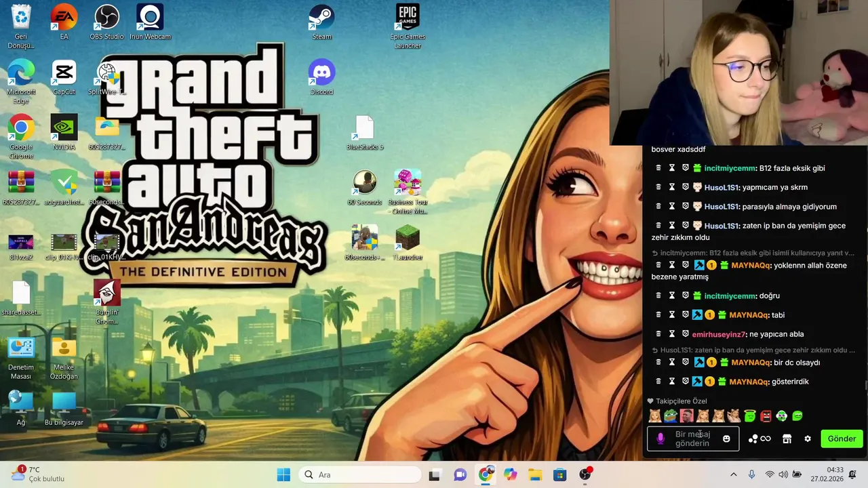Click the taskbar Ara search box
This screenshot has height=488, width=868.
359,475
